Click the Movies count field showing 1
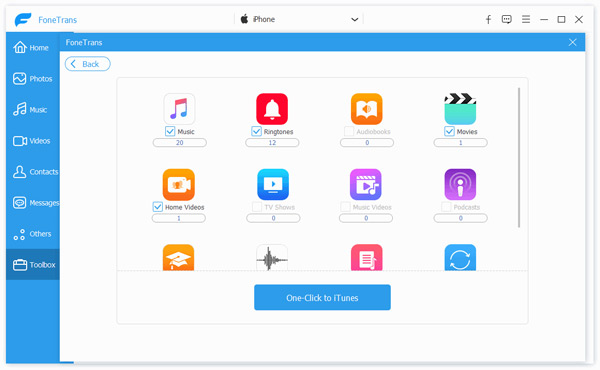The image size is (600, 370). pyautogui.click(x=460, y=143)
